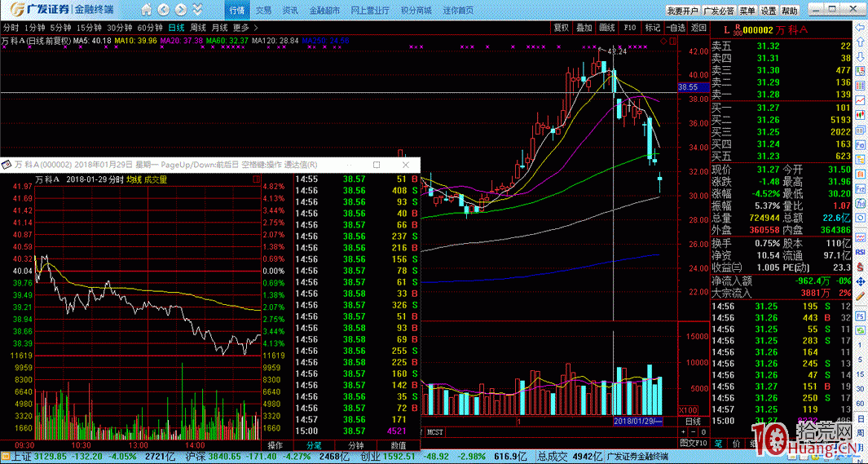Open the 积分商城 tab
This screenshot has height=464, width=868.
(x=416, y=10)
